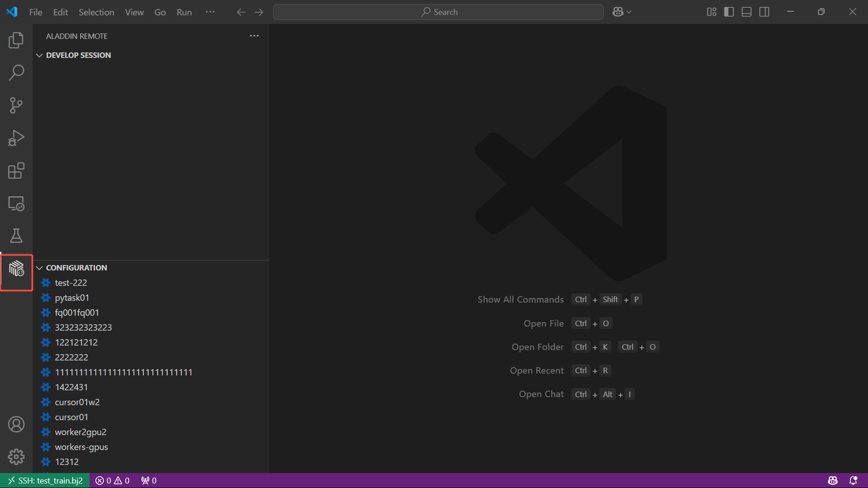
Task: Open the File menu
Action: 36,12
